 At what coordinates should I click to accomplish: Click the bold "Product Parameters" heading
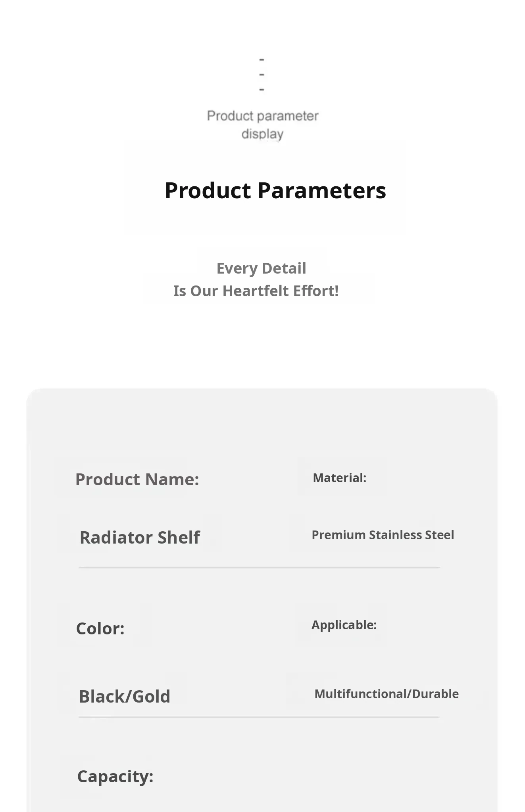[x=275, y=191]
